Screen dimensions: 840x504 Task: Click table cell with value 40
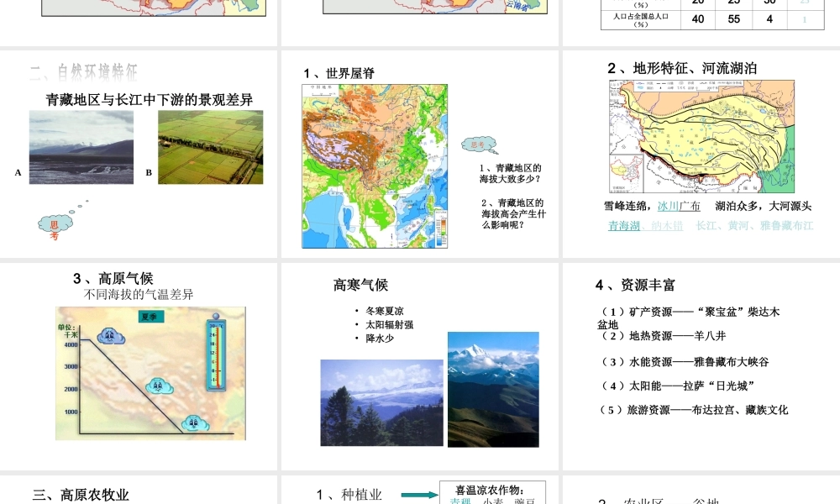[x=698, y=19]
